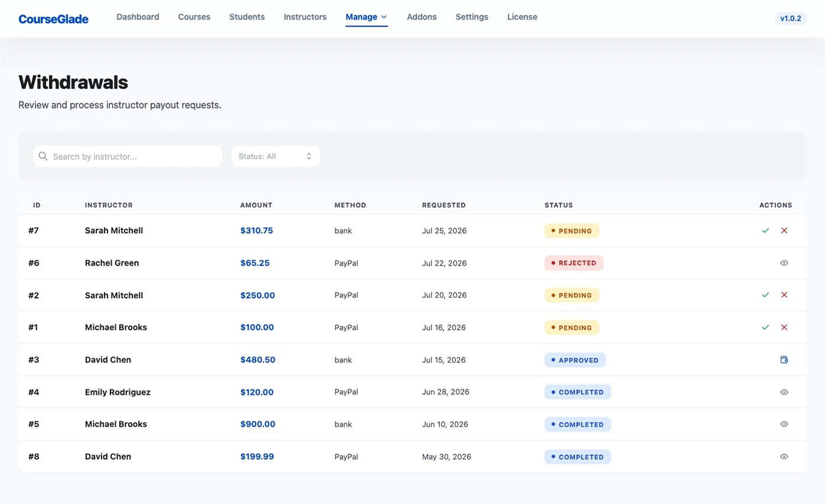The height and width of the screenshot is (504, 825).
Task: View David Chen's $199.99 withdrawal details
Action: click(784, 457)
